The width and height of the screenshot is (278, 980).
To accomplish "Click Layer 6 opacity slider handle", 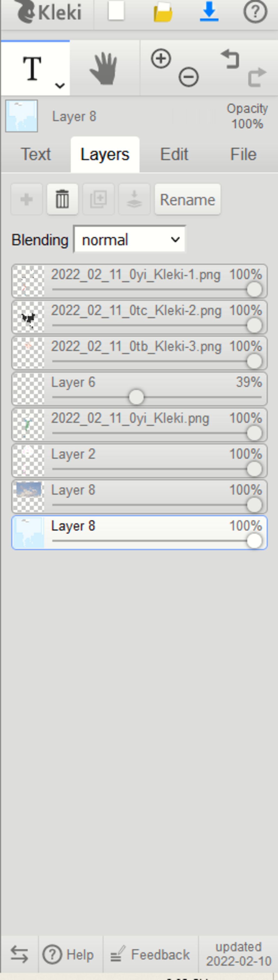I will coord(136,397).
